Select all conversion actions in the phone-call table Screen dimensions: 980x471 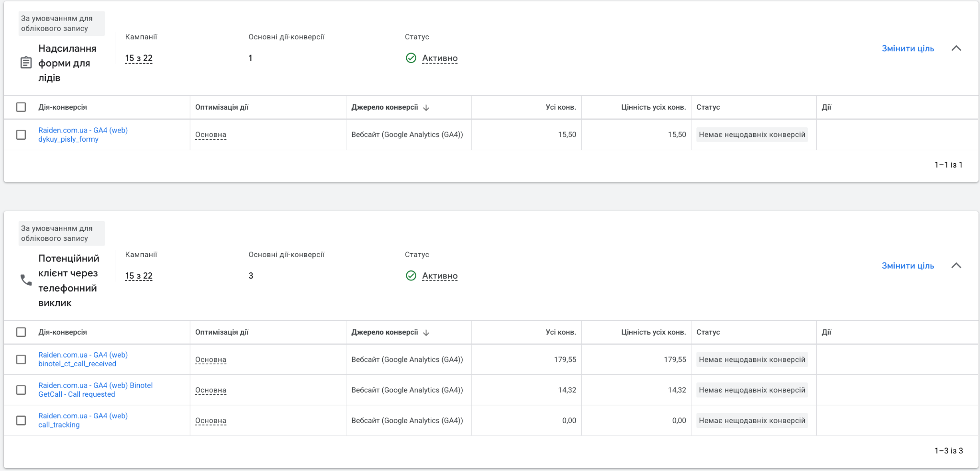point(21,332)
